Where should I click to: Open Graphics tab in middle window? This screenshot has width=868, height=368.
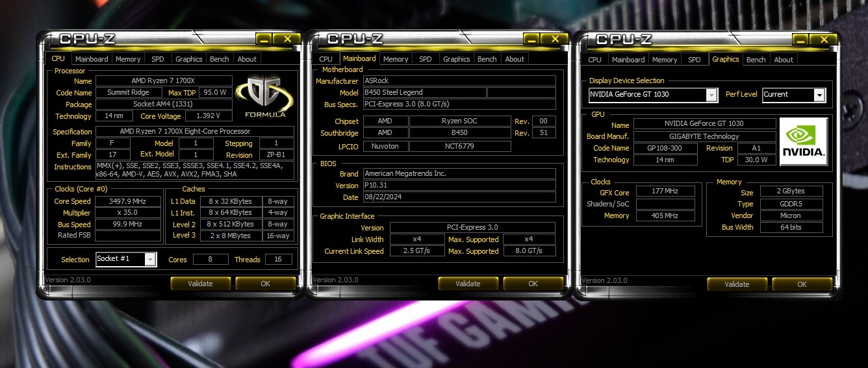(457, 59)
